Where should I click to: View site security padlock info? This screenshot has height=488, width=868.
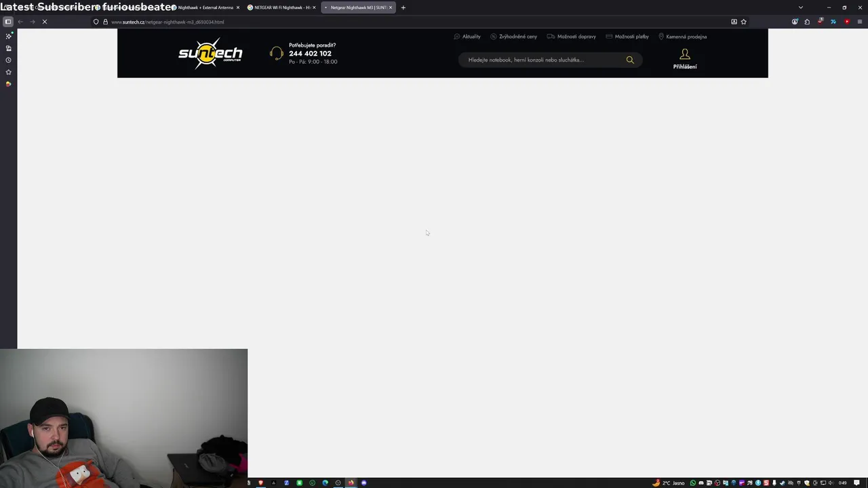point(105,22)
